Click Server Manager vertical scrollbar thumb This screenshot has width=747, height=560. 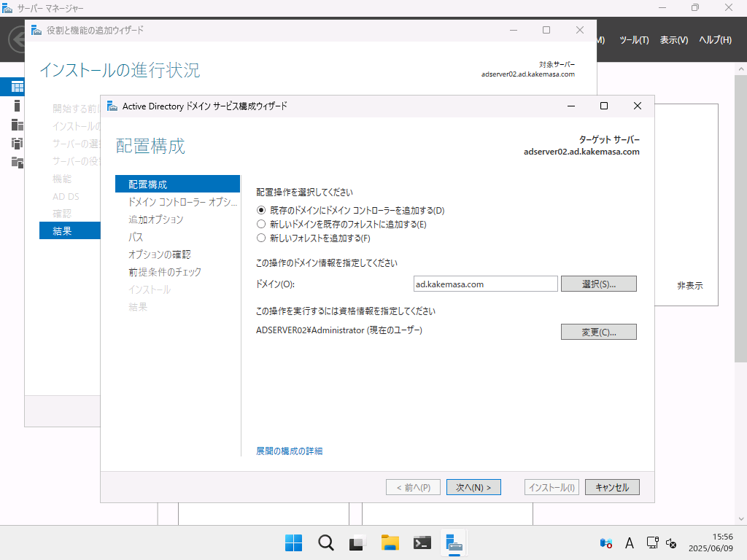(x=741, y=217)
